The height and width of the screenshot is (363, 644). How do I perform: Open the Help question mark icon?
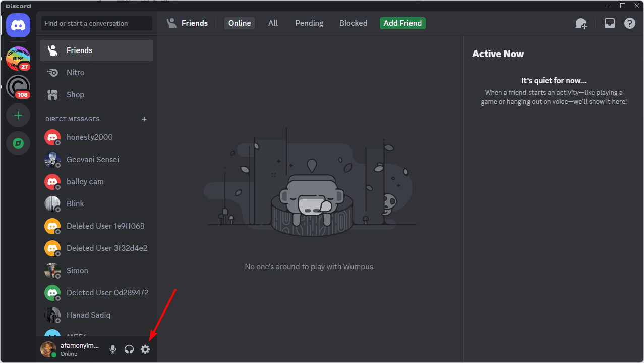630,23
